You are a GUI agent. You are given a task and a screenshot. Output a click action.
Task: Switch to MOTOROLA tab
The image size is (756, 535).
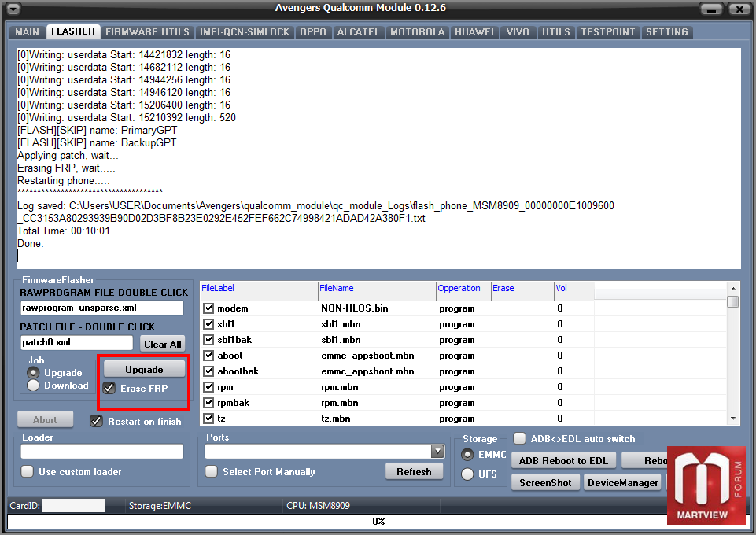click(x=417, y=31)
